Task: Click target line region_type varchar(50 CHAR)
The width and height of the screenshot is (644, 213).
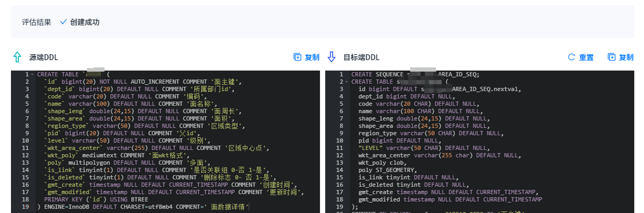Action: (431, 133)
